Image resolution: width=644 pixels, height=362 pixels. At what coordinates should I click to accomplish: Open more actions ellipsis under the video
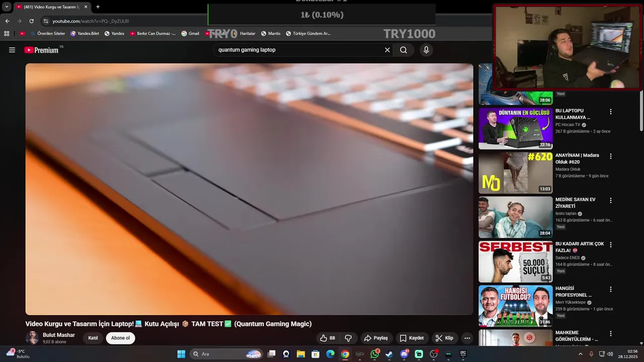tap(467, 338)
